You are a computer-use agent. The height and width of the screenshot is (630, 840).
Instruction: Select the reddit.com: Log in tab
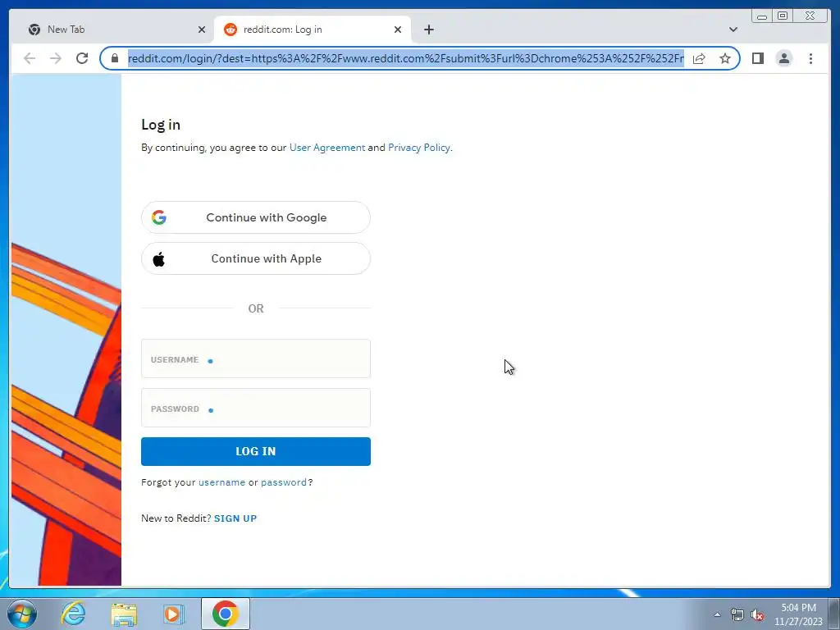pos(313,30)
